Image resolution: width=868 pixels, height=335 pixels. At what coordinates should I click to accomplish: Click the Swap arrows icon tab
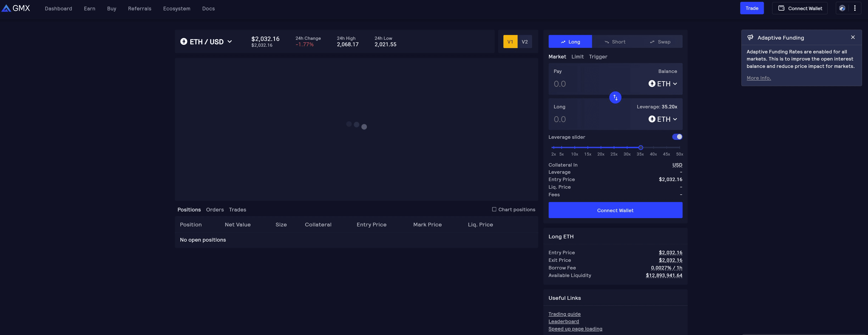coord(652,41)
